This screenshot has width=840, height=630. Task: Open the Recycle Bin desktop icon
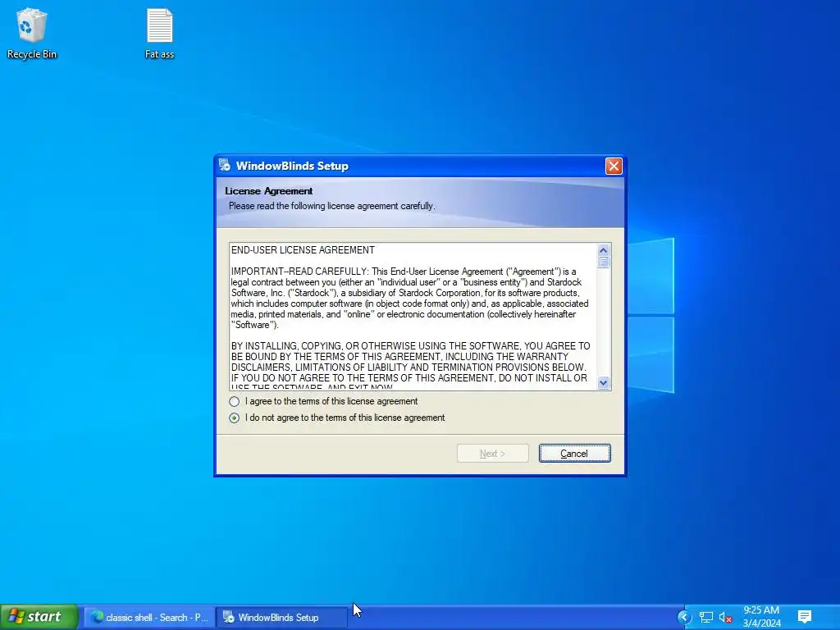pos(32,33)
